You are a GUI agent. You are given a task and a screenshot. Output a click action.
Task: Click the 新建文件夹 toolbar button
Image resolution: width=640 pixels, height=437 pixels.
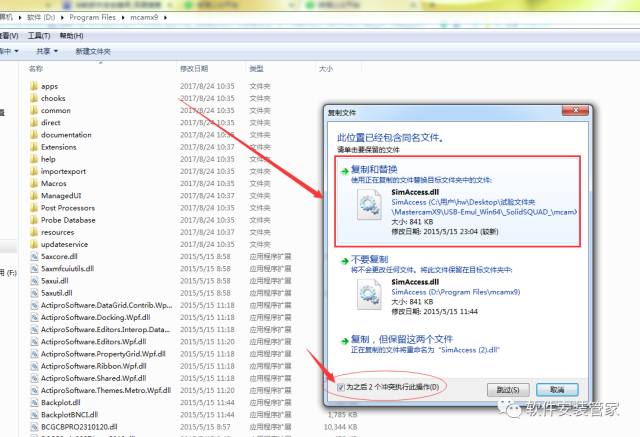coord(93,51)
